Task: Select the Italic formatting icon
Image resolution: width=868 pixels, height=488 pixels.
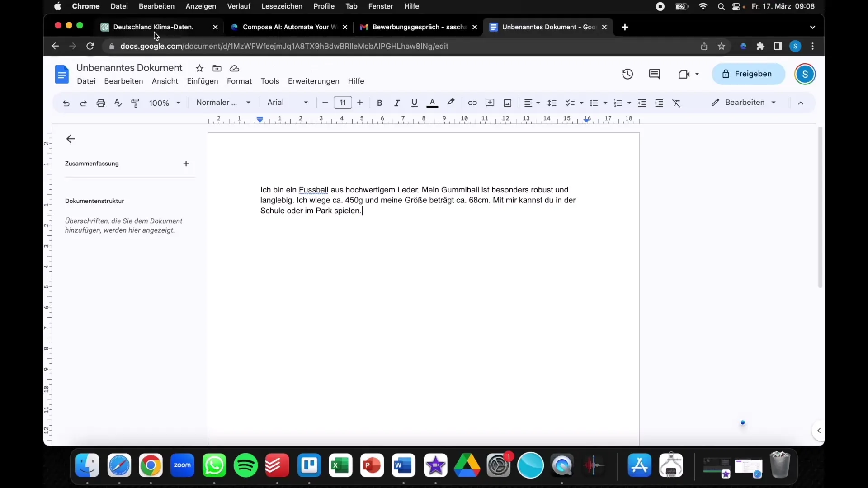Action: tap(396, 103)
